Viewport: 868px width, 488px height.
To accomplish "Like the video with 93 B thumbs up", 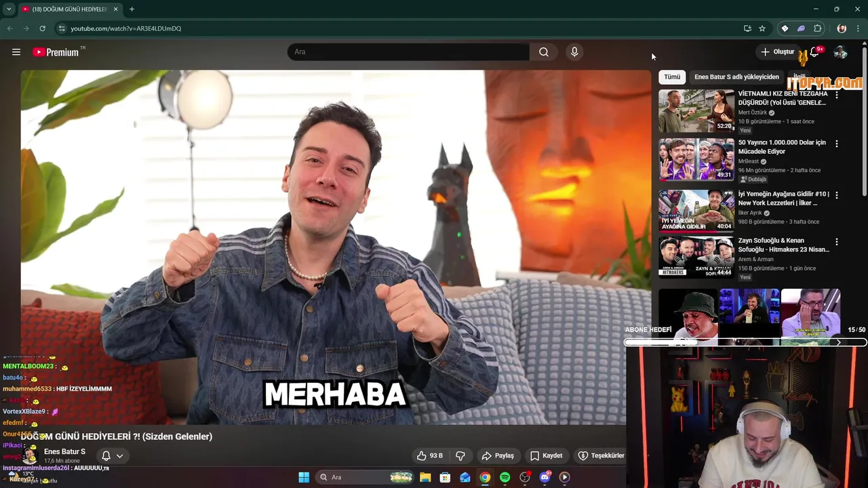I will (429, 455).
